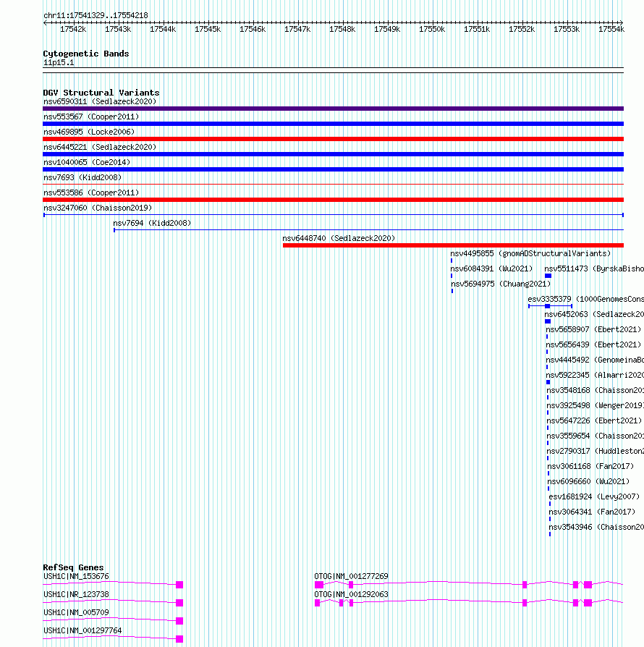This screenshot has height=647, width=644.
Task: Open variant nsv6084391 (Wu2021) label
Action: click(x=491, y=269)
